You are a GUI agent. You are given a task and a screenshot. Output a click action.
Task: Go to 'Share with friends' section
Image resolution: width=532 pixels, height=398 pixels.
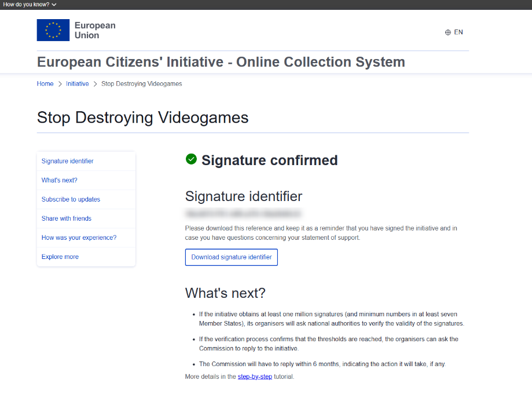(86, 218)
